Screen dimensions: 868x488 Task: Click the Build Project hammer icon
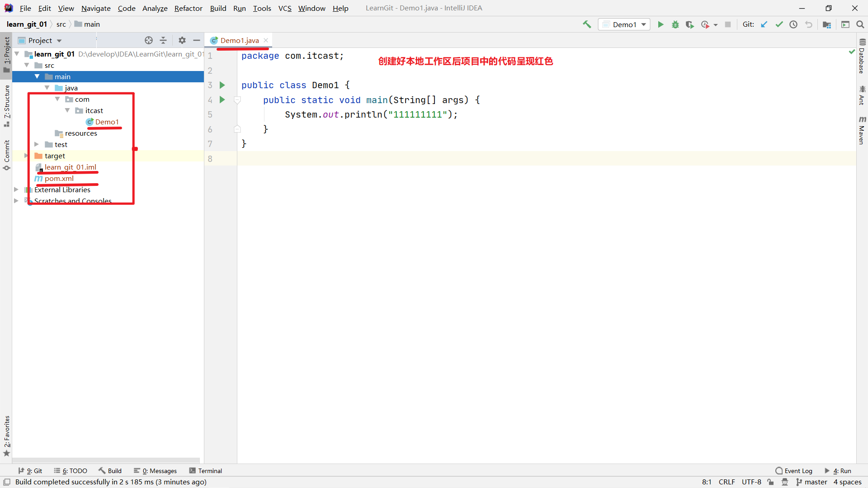(587, 24)
